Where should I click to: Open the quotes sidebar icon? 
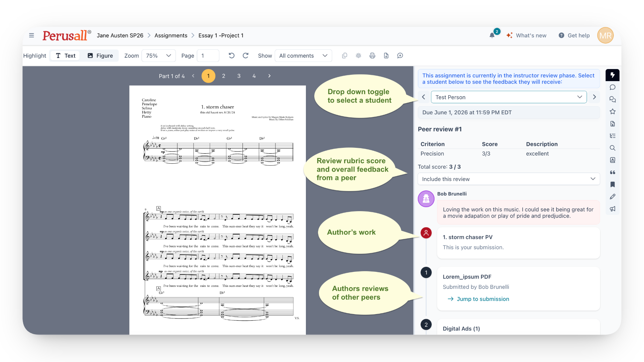(612, 172)
